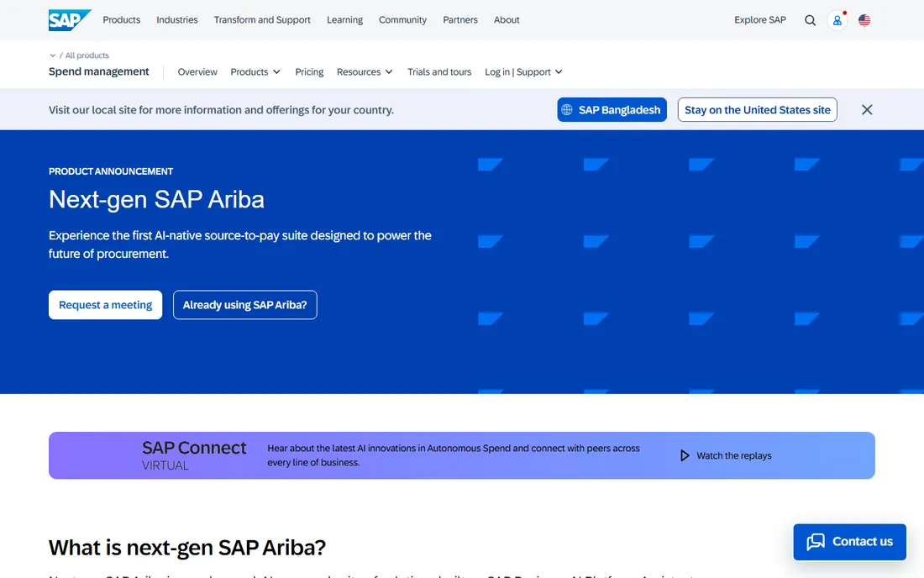Image resolution: width=924 pixels, height=578 pixels.
Task: Close the local site banner
Action: coord(867,109)
